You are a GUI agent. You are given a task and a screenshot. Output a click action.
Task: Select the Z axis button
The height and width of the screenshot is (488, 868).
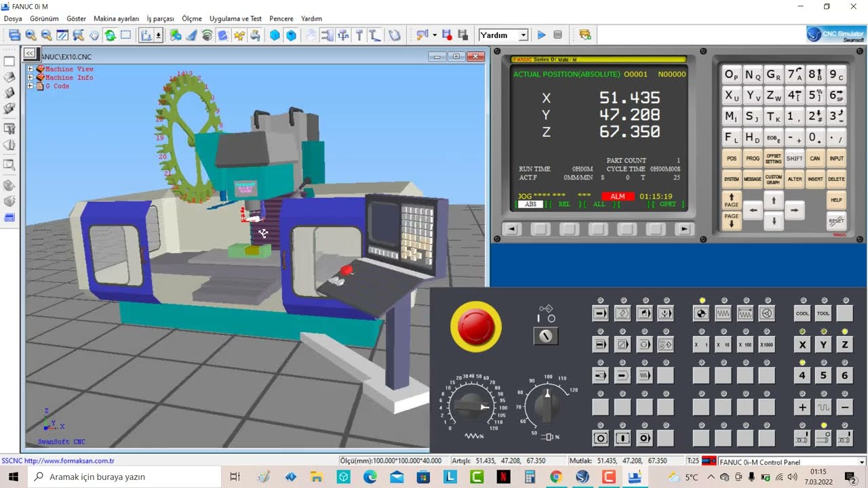tap(844, 345)
